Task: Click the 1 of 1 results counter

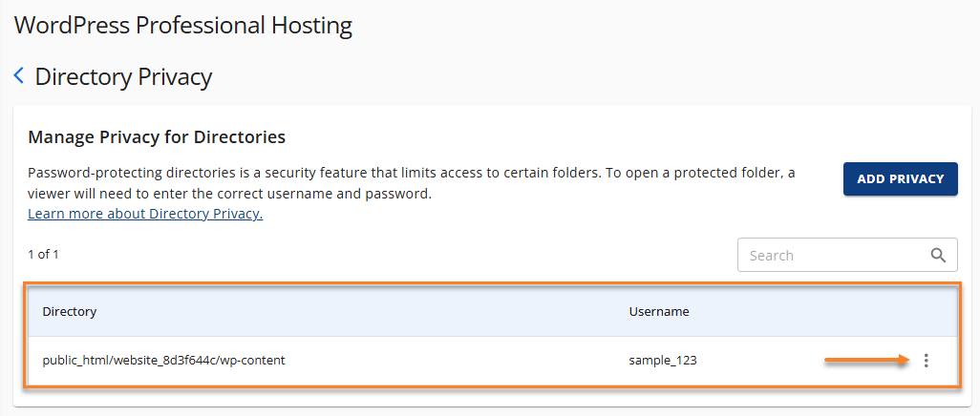Action: pyautogui.click(x=43, y=255)
